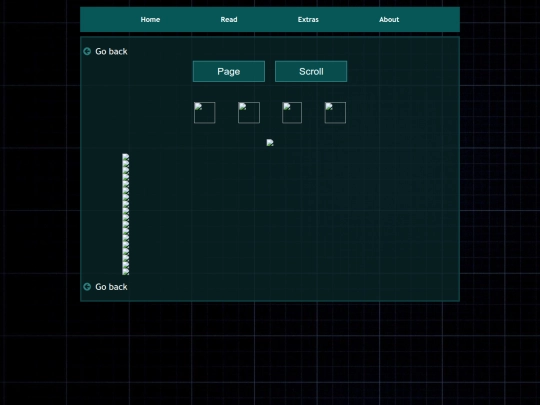
Task: Click the lone broken image below thumbnails
Action: 270,143
